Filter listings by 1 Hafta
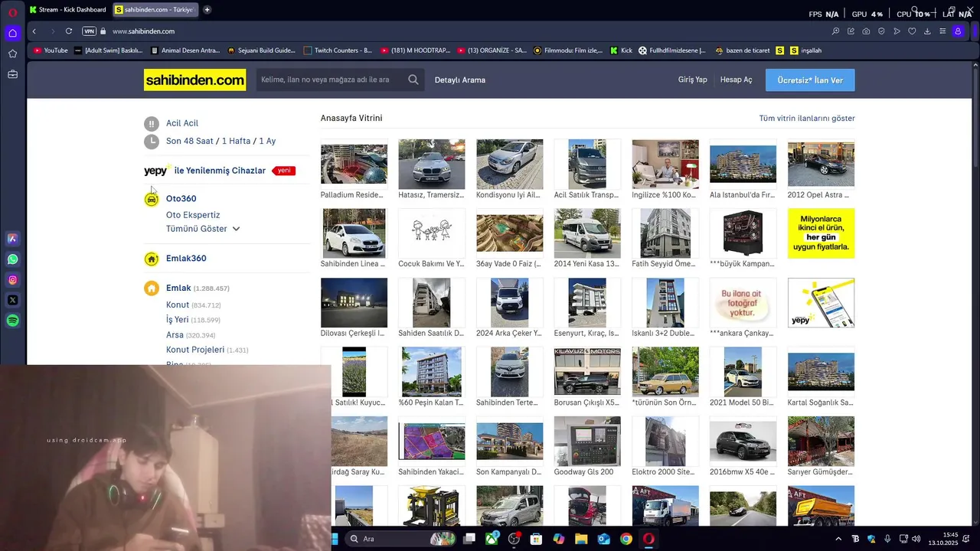This screenshot has width=980, height=551. click(x=236, y=142)
